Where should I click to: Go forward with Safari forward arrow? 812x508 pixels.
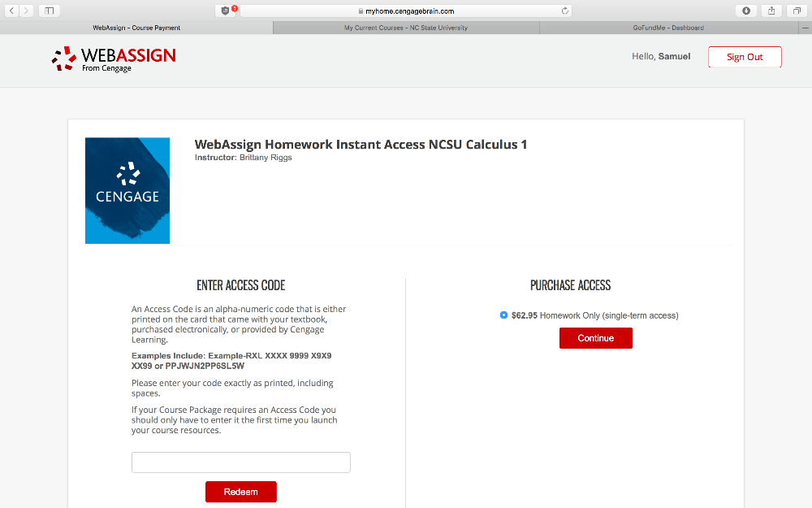coord(26,11)
